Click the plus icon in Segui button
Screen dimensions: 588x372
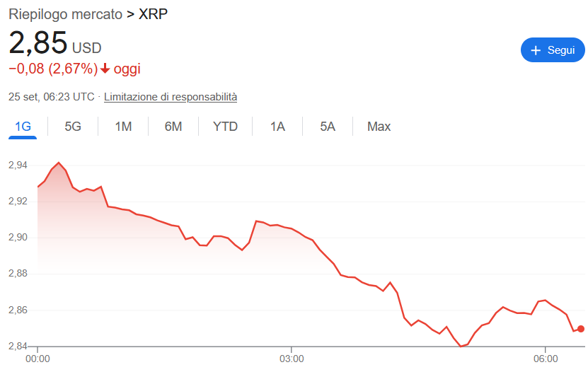coord(536,50)
